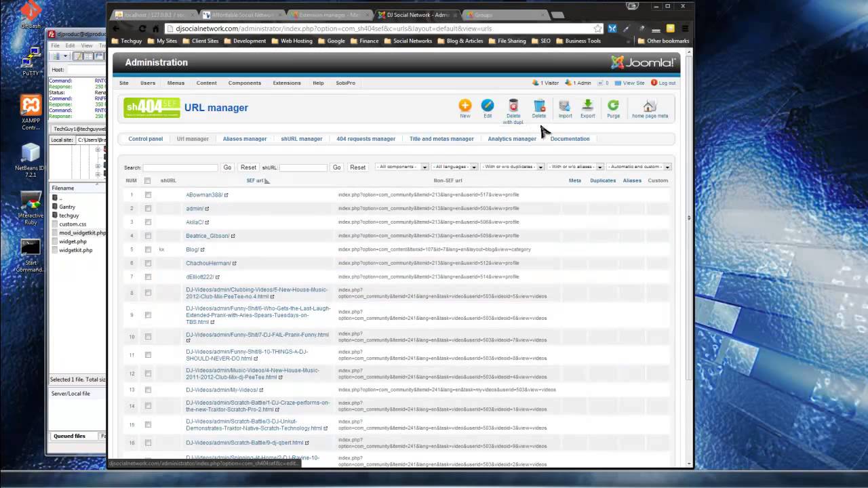Screen dimensions: 868x488
Task: Open the Gantry folder in FileZilla
Action: [x=66, y=207]
